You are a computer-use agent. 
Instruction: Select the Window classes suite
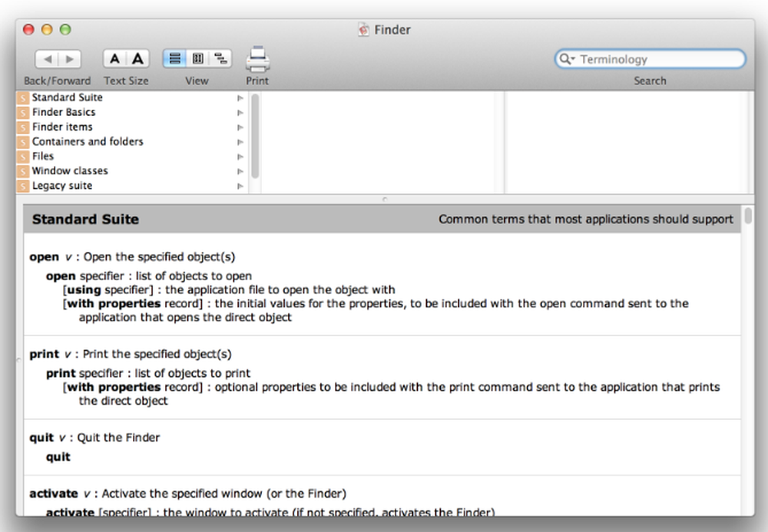pos(132,170)
